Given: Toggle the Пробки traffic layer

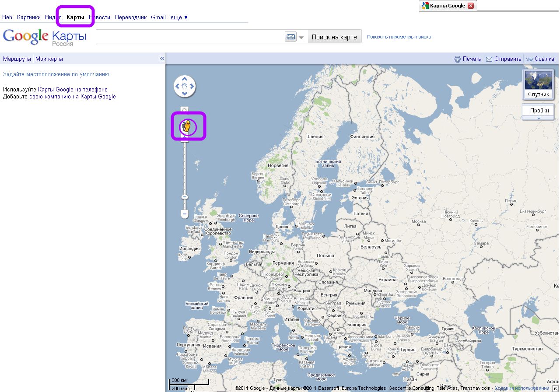Looking at the screenshot, I should click(539, 111).
